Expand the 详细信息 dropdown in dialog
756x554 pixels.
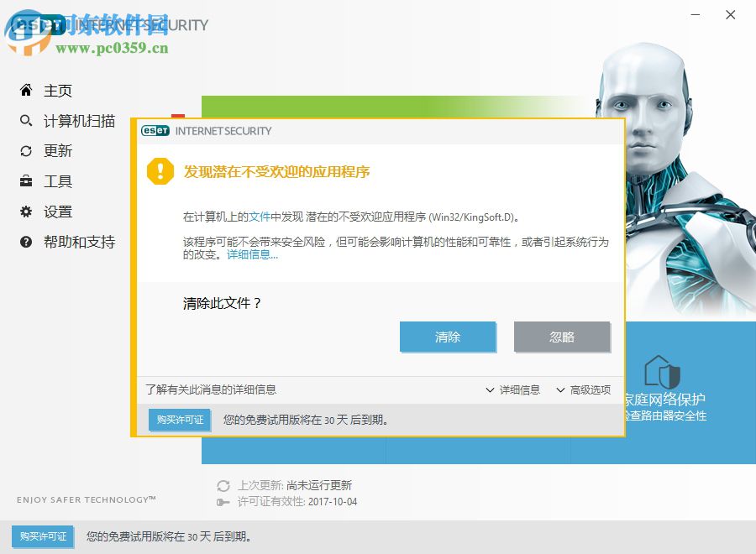click(513, 390)
